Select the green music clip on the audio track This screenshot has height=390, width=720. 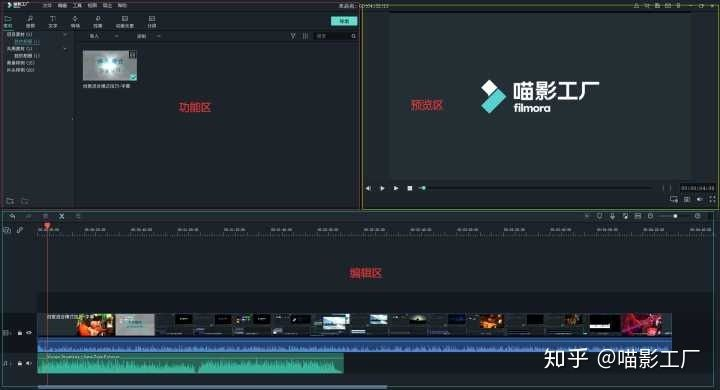point(191,363)
